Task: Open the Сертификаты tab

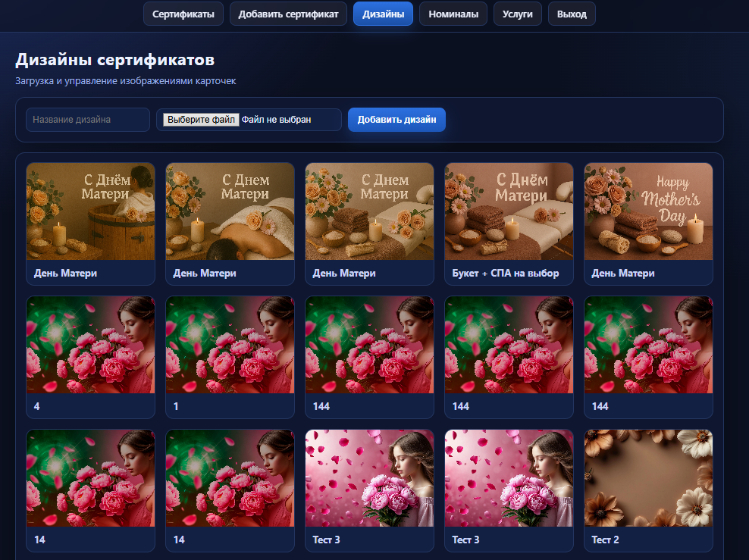Action: coord(183,14)
